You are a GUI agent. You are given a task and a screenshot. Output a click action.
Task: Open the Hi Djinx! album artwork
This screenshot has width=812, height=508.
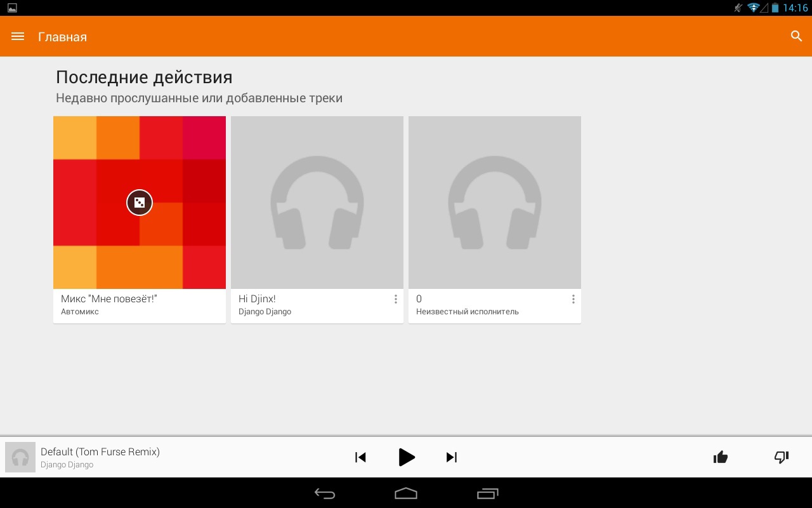click(317, 203)
